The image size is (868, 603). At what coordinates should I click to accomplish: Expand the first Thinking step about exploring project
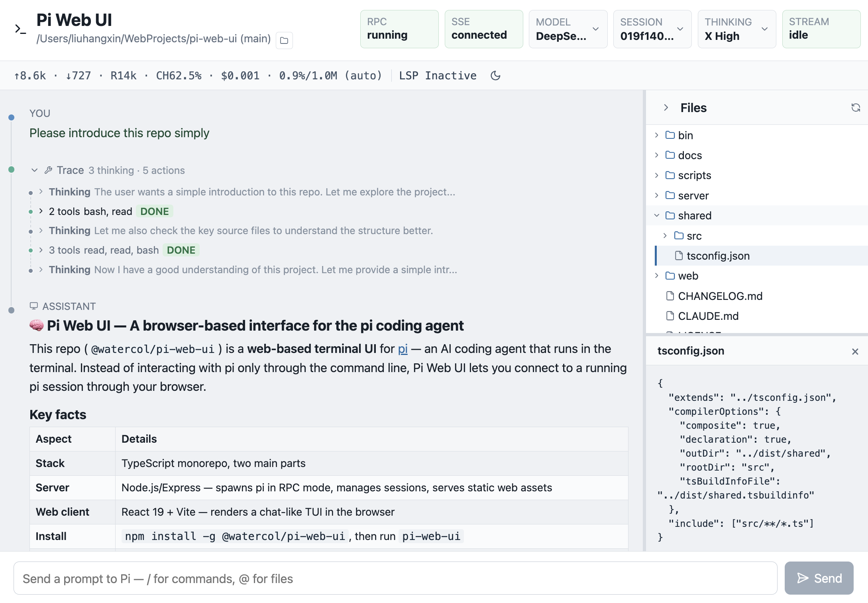pos(41,192)
